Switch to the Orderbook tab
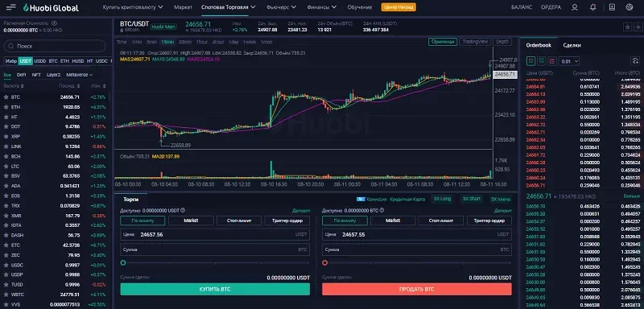 tap(539, 45)
